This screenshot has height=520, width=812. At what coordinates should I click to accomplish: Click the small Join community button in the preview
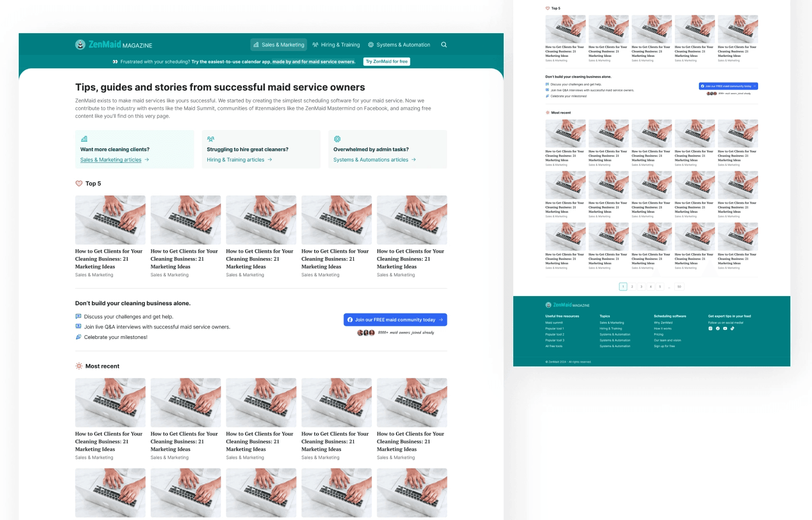(728, 86)
